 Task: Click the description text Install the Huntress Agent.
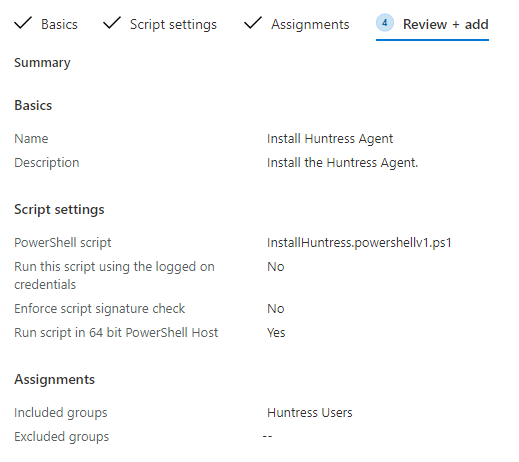coord(342,163)
